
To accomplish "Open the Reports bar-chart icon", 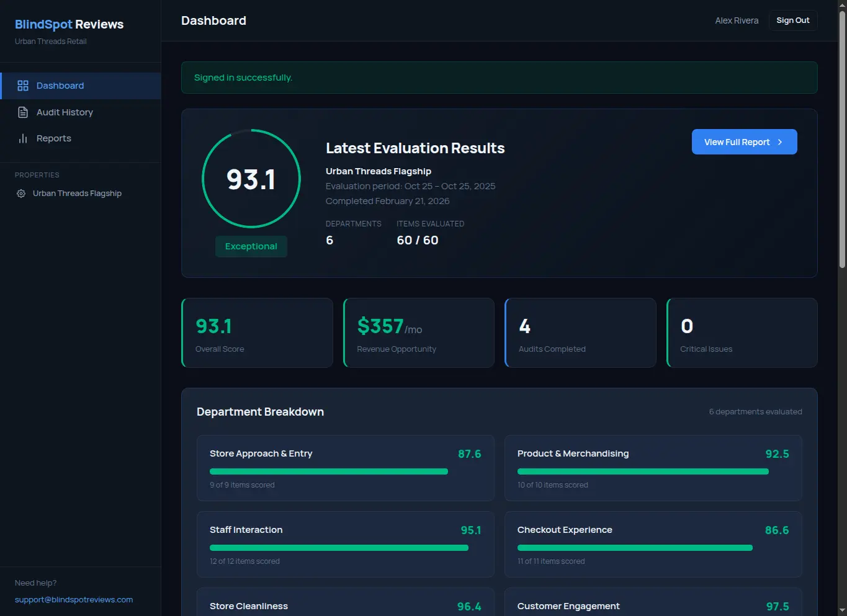I will point(22,138).
